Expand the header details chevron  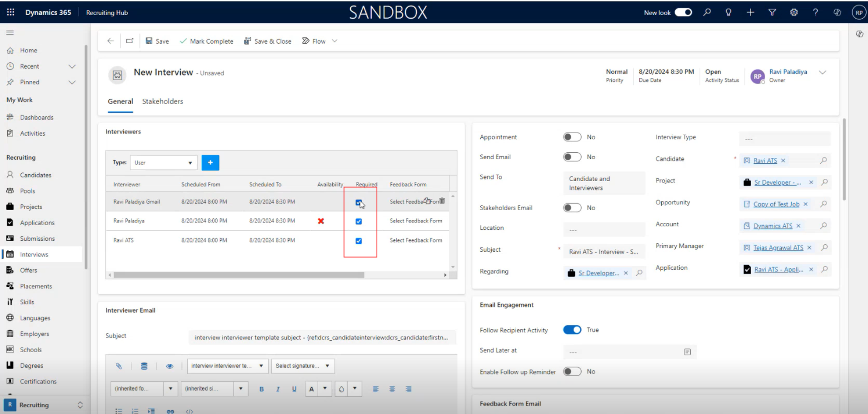pos(823,72)
